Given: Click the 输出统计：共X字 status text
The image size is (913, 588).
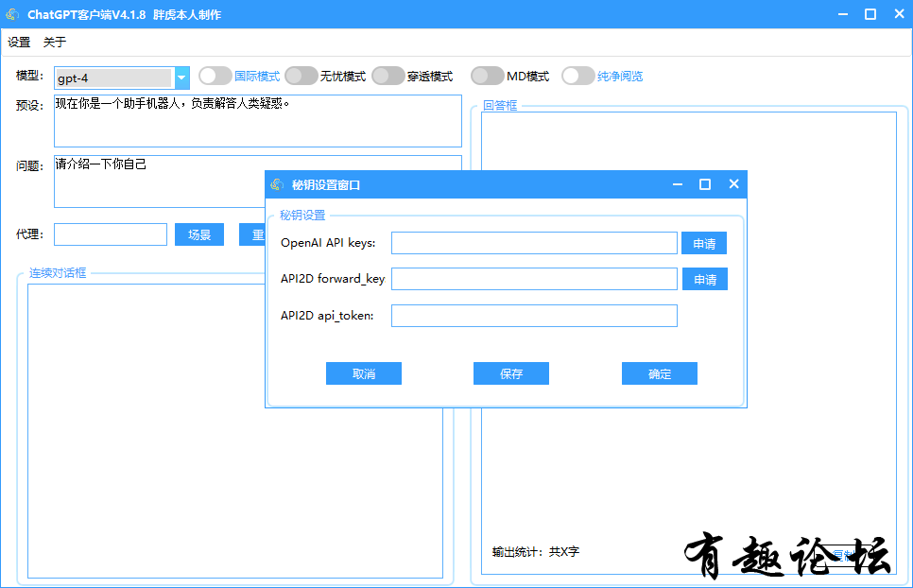Looking at the screenshot, I should tap(536, 551).
